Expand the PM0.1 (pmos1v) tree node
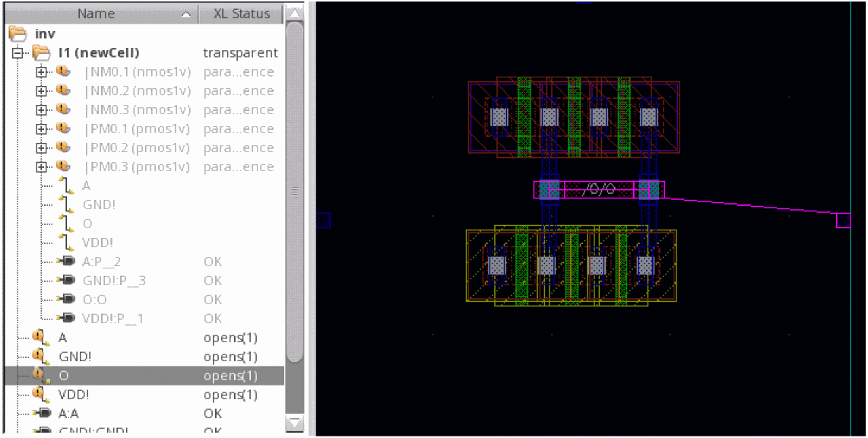This screenshot has width=868, height=438. pyautogui.click(x=42, y=129)
